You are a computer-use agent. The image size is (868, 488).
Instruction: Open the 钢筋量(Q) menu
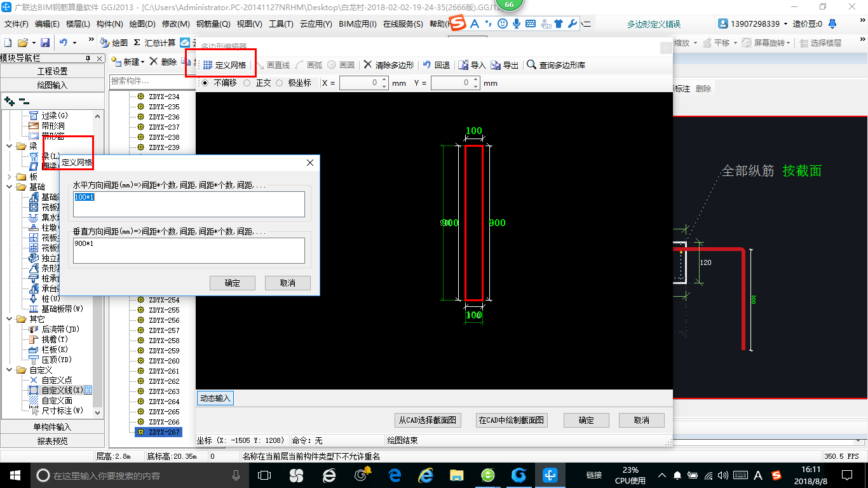click(x=213, y=24)
